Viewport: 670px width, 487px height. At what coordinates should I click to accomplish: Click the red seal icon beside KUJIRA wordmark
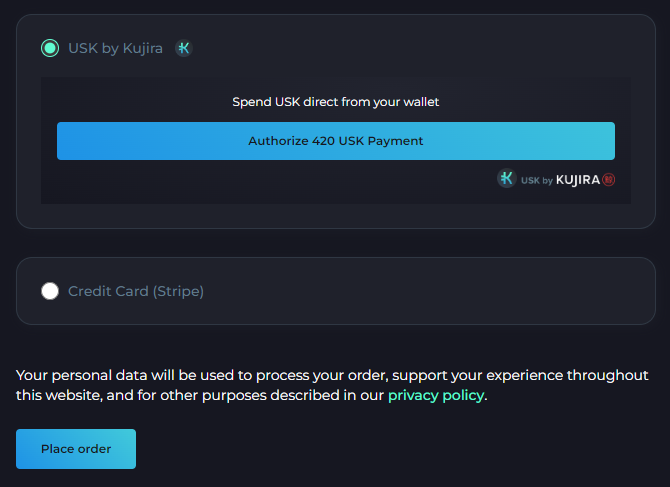(x=608, y=180)
